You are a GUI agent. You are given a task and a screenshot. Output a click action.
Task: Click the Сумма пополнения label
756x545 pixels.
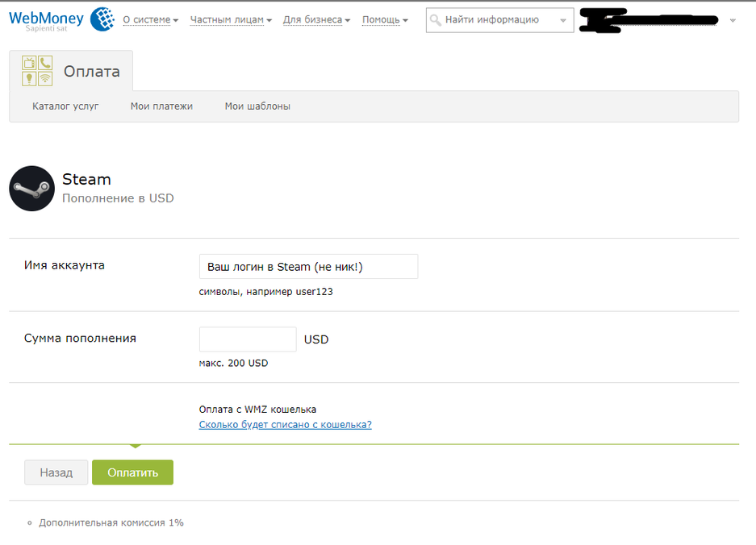coord(80,339)
